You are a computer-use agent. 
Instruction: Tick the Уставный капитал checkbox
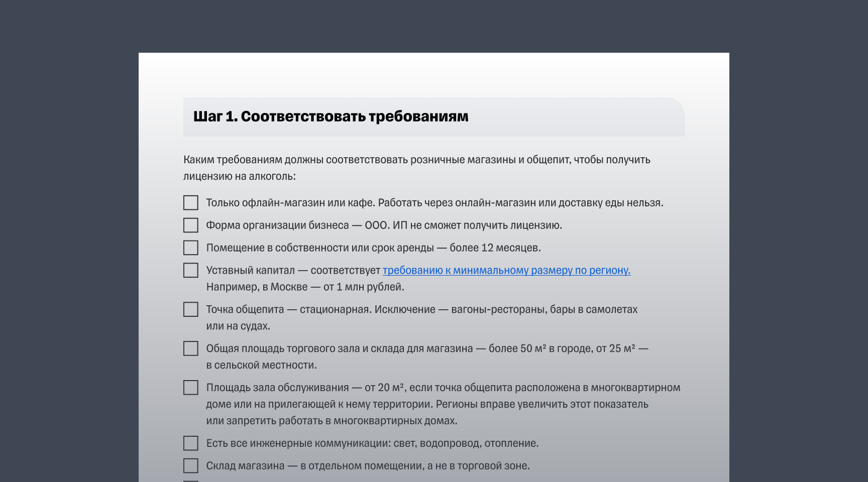tap(190, 270)
